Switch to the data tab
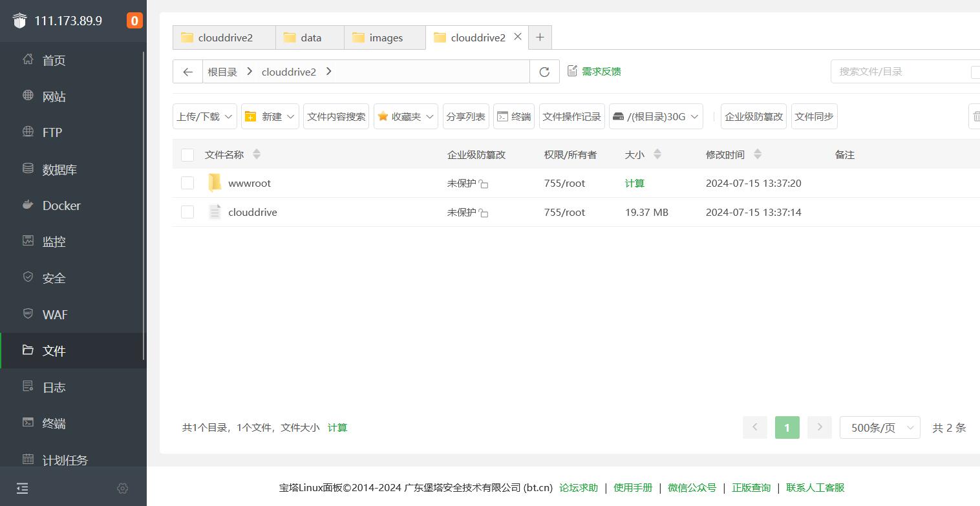 click(x=310, y=37)
